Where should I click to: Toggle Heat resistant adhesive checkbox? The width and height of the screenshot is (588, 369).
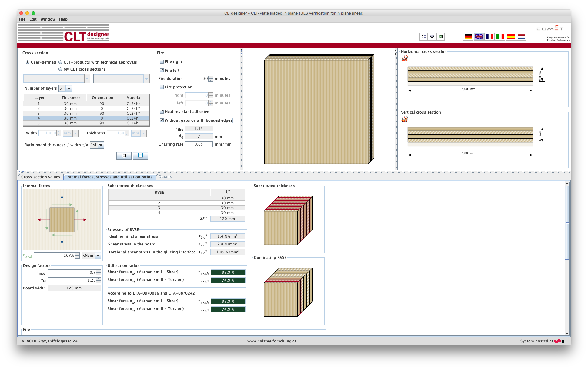(x=162, y=112)
